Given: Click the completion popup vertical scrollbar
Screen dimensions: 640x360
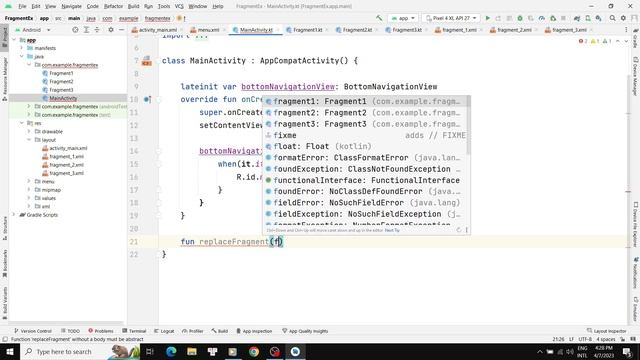Looking at the screenshot, I should pyautogui.click(x=469, y=126).
